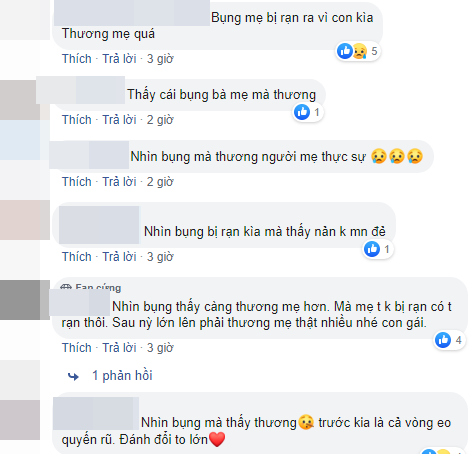
Task: Click Trả lời under 'Nhìn bụng bị rạn kìa' comment
Action: 119,257
